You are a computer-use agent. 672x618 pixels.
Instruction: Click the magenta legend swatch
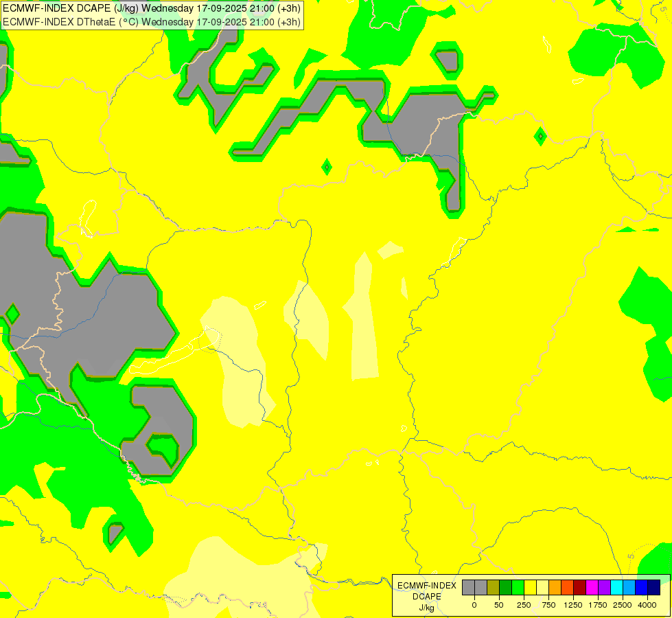(x=592, y=587)
